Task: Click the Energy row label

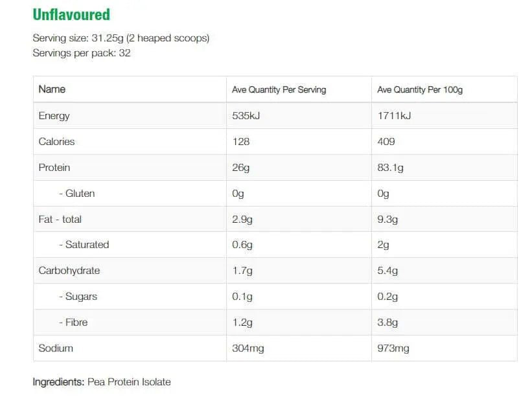Action: [54, 116]
